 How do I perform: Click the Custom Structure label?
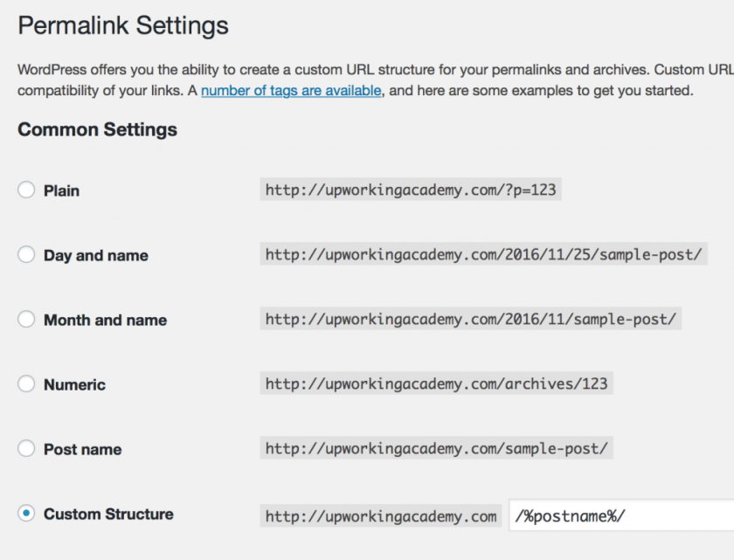pos(108,515)
